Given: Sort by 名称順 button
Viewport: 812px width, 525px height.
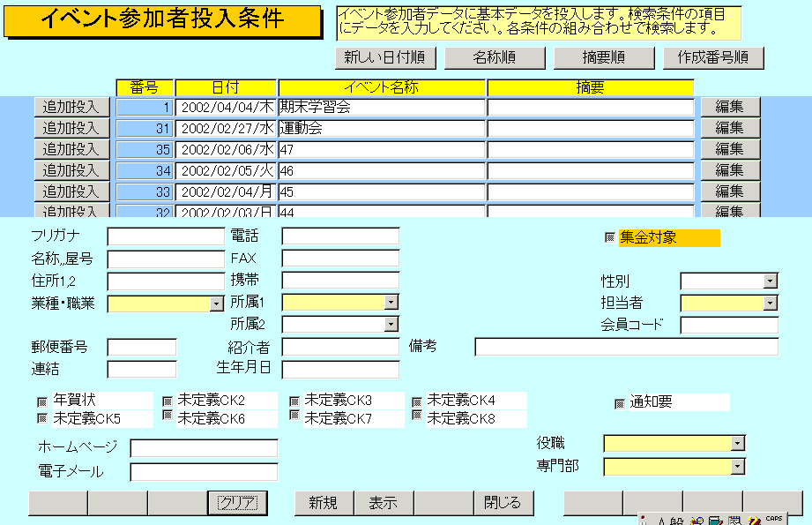Looking at the screenshot, I should coord(495,57).
